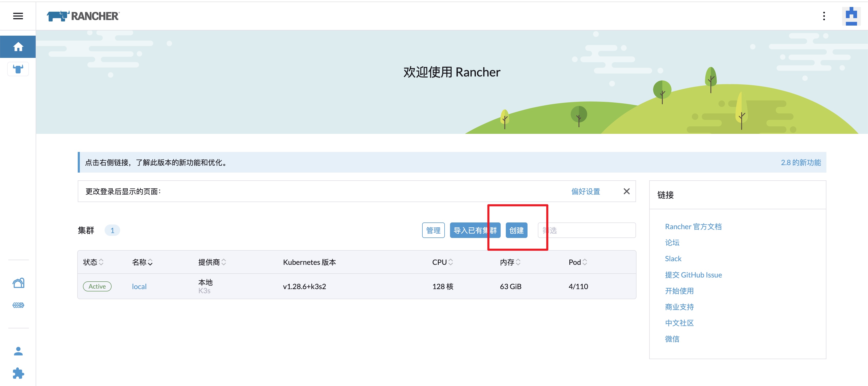Open the user avatar menu

coord(851,16)
